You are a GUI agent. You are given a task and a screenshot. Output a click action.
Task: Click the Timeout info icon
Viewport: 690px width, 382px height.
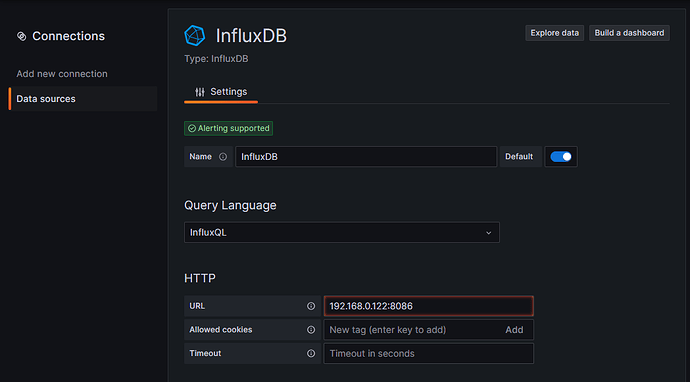point(311,353)
